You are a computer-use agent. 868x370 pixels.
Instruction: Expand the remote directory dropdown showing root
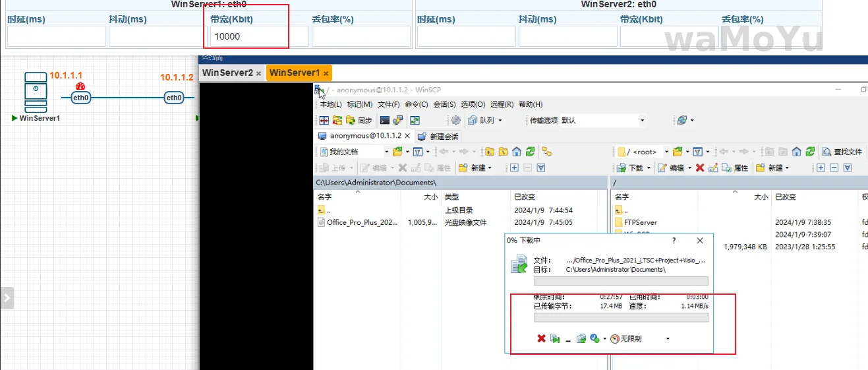[666, 152]
